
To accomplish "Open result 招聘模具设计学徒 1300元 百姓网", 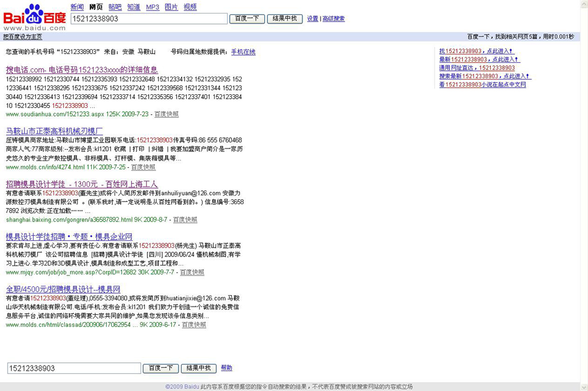I will click(x=82, y=184).
